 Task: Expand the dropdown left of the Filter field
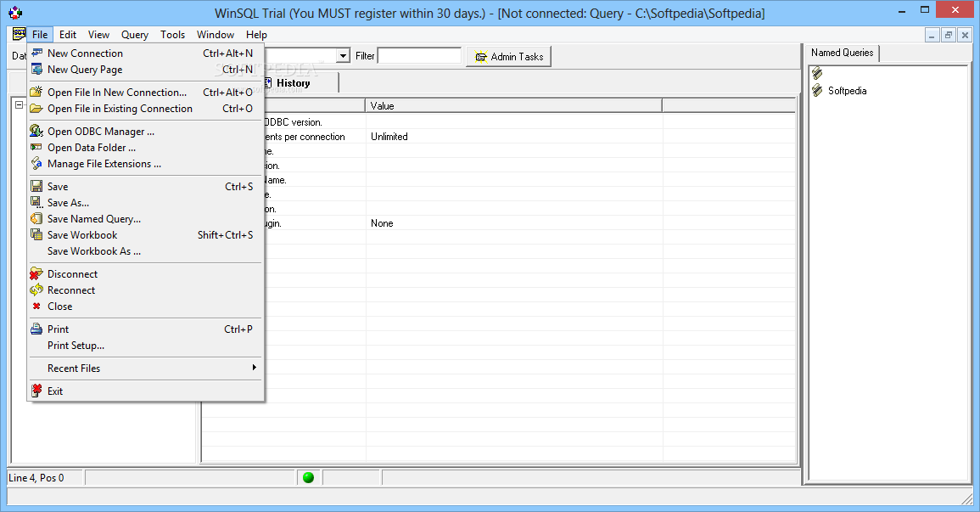pos(343,56)
